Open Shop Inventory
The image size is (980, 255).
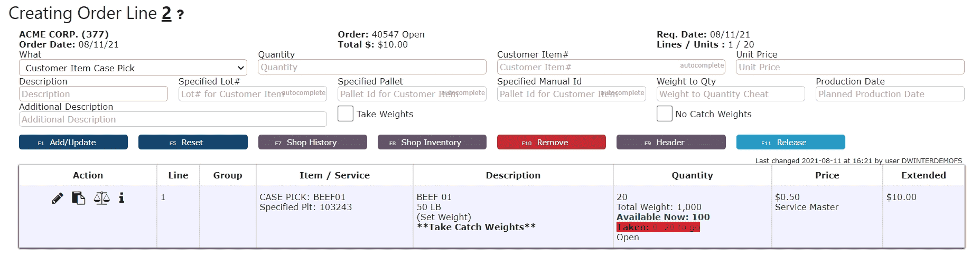(432, 142)
